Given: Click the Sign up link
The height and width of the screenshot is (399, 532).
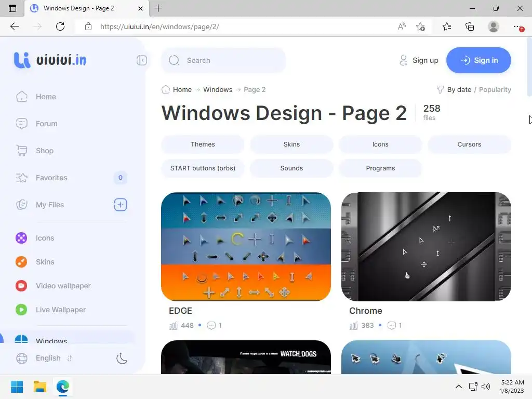Looking at the screenshot, I should 419,60.
